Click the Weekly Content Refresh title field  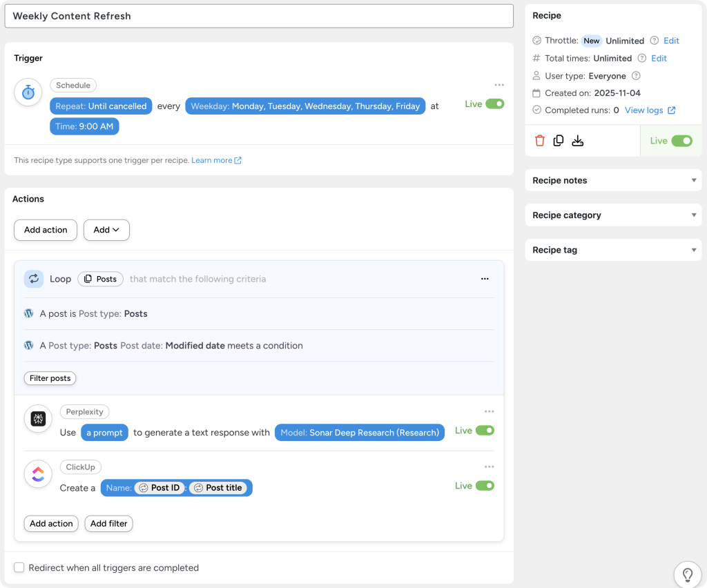point(259,16)
